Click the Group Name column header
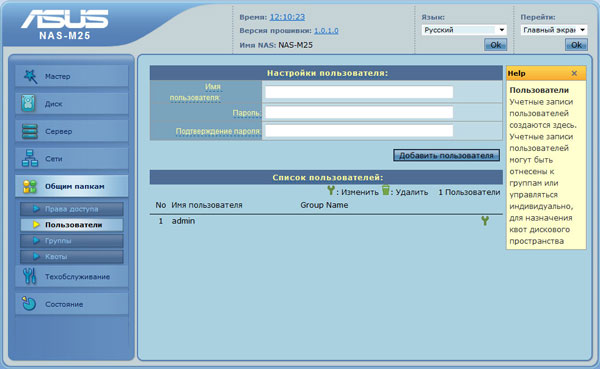Viewport: 600px width, 369px height. pyautogui.click(x=324, y=205)
